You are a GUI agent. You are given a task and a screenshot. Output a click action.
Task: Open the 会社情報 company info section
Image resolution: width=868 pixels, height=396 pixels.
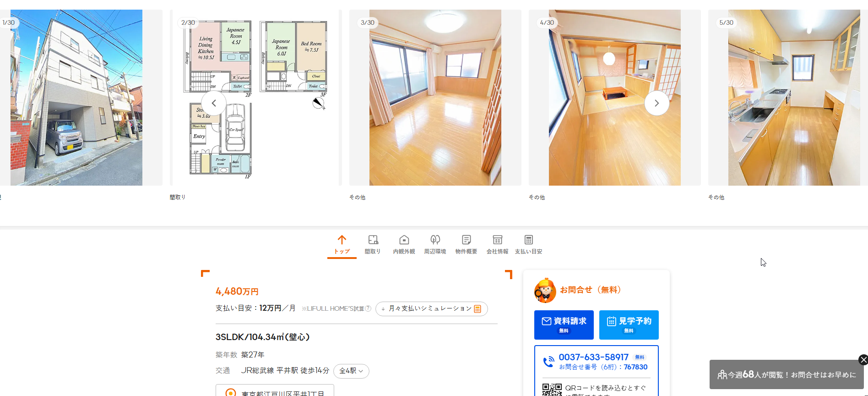coord(497,245)
